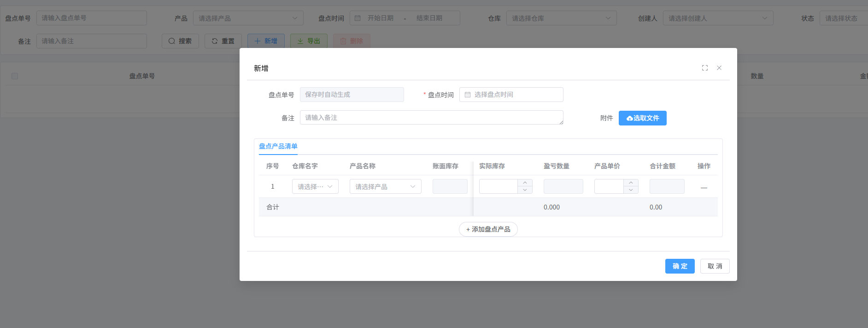The height and width of the screenshot is (328, 868).
Task: Open the 请选择产品 filter dropdown at the top
Action: tap(248, 18)
